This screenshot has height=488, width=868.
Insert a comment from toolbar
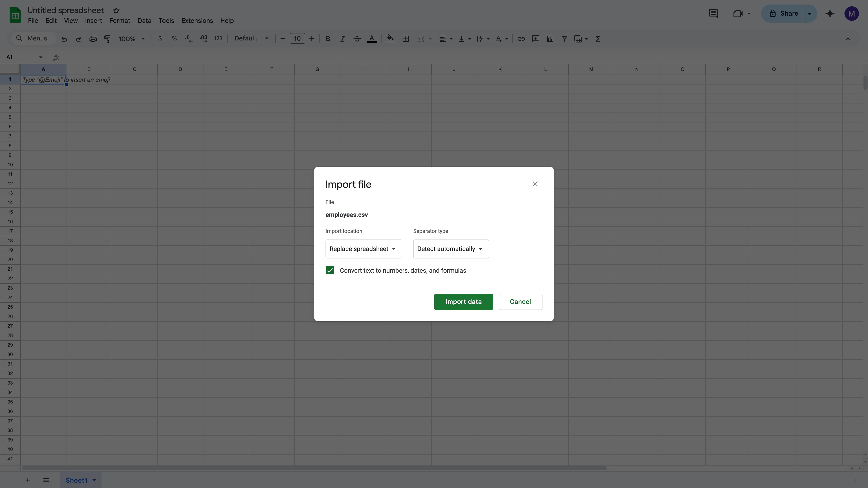tap(535, 39)
